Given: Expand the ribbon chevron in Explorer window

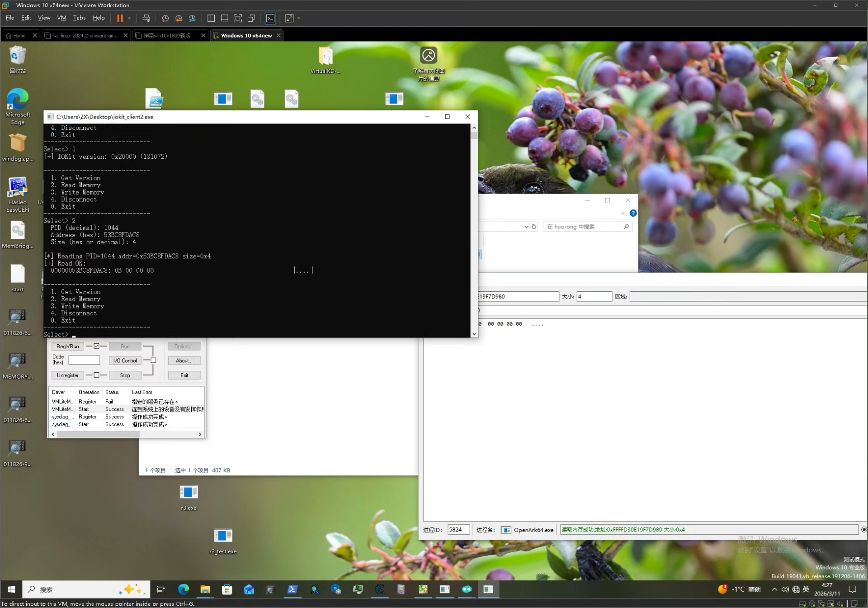Looking at the screenshot, I should point(623,213).
